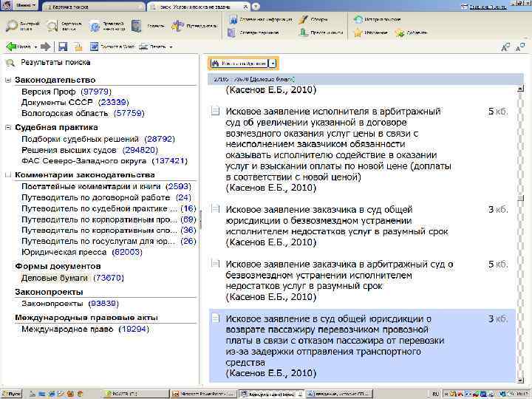Click the Print (Печать) printer icon
This screenshot has height=399, width=532.
(144, 47)
